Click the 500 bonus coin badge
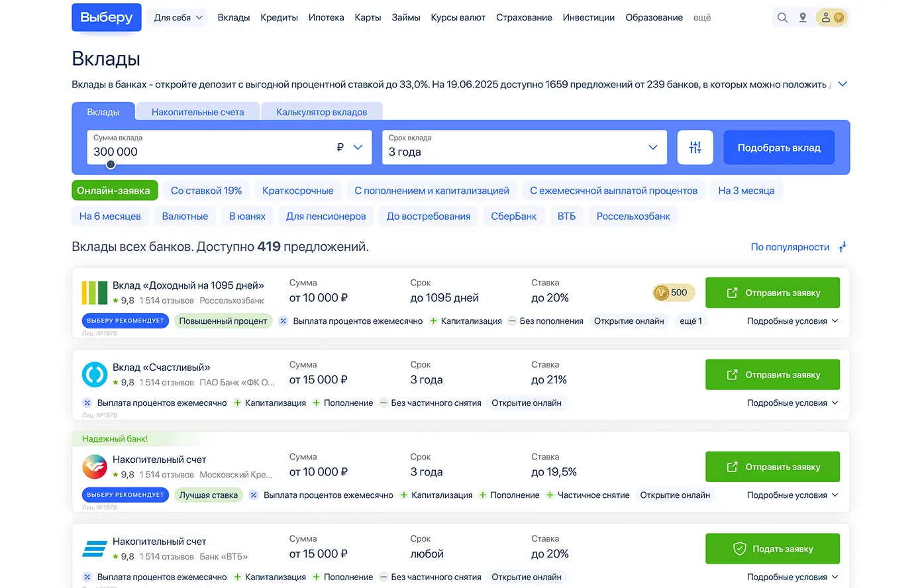This screenshot has height=588, width=922. 671,293
